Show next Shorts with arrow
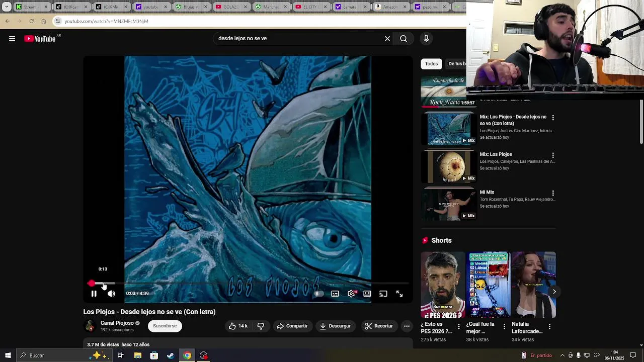The height and width of the screenshot is (362, 644). tap(554, 292)
